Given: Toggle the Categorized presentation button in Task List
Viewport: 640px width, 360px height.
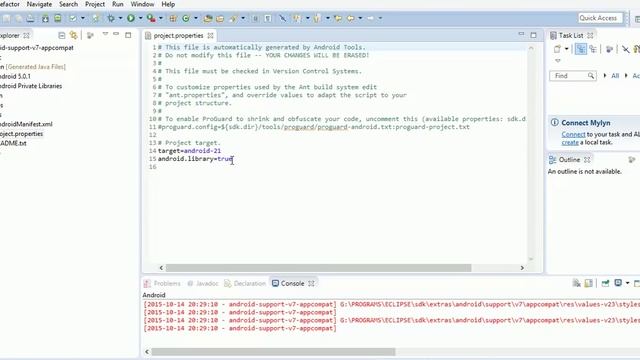Looking at the screenshot, I should 581,49.
